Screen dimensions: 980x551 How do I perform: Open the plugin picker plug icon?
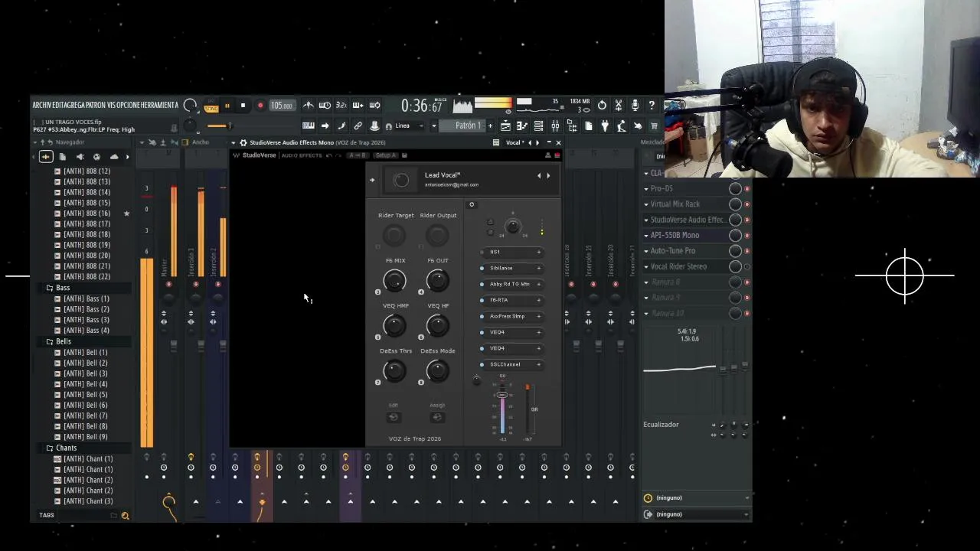point(605,126)
